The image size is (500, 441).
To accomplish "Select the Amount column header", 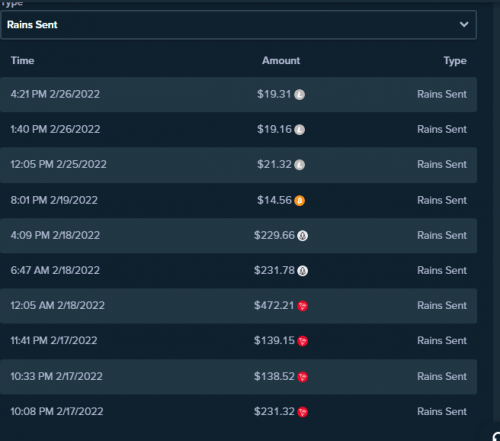I will coord(281,61).
